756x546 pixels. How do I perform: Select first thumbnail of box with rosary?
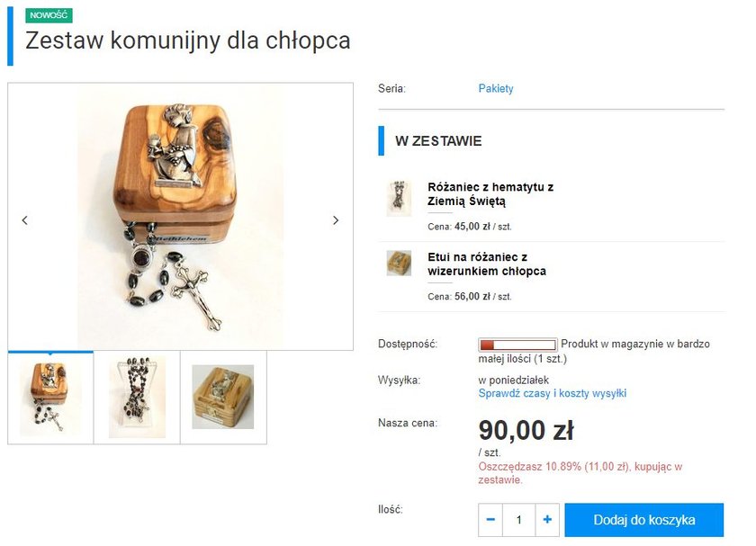(x=50, y=397)
